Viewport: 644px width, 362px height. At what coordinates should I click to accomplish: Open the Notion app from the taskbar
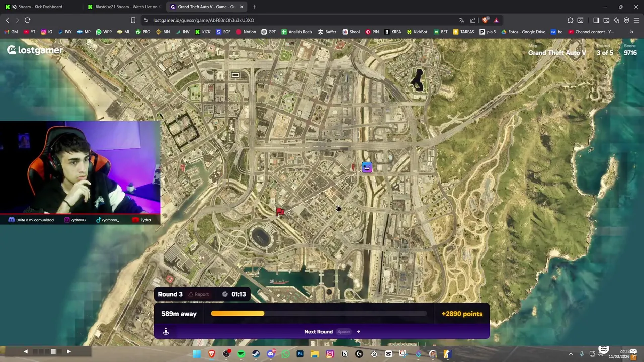344,354
